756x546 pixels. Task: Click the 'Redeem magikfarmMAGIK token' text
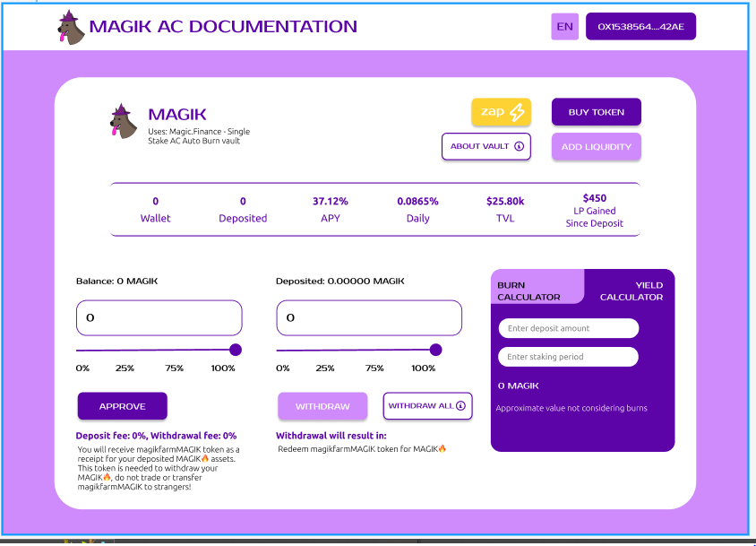point(362,449)
